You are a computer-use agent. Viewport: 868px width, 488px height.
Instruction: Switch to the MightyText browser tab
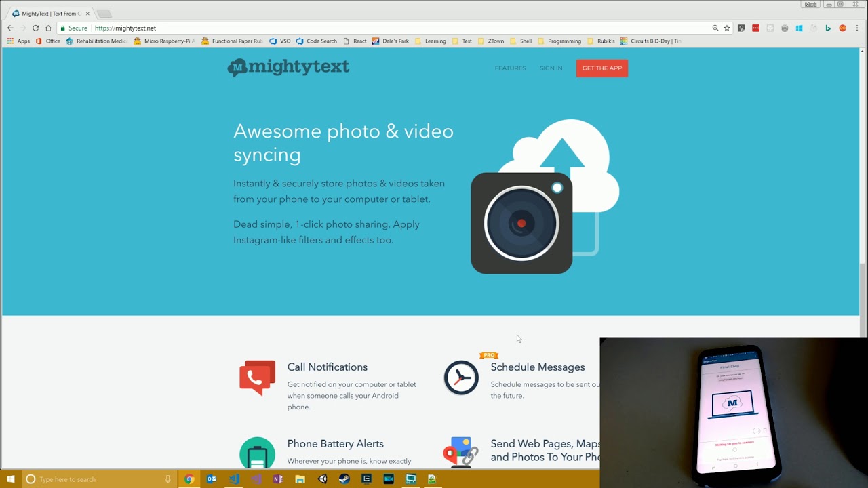point(52,13)
